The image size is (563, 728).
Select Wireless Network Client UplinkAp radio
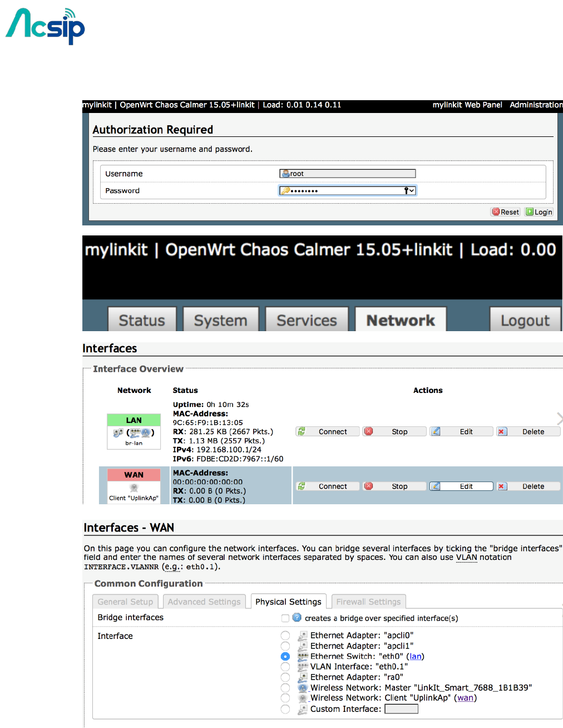(x=285, y=698)
